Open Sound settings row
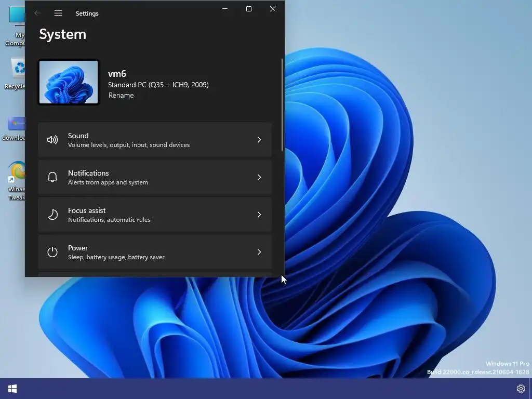 [155, 140]
